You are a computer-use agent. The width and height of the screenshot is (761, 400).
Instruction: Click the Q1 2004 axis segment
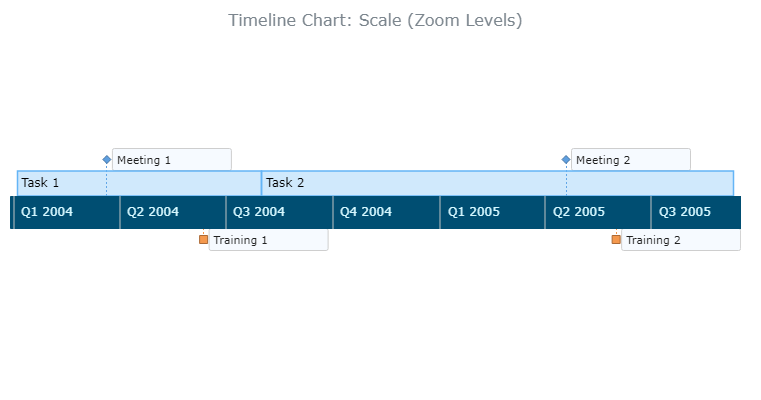(67, 212)
